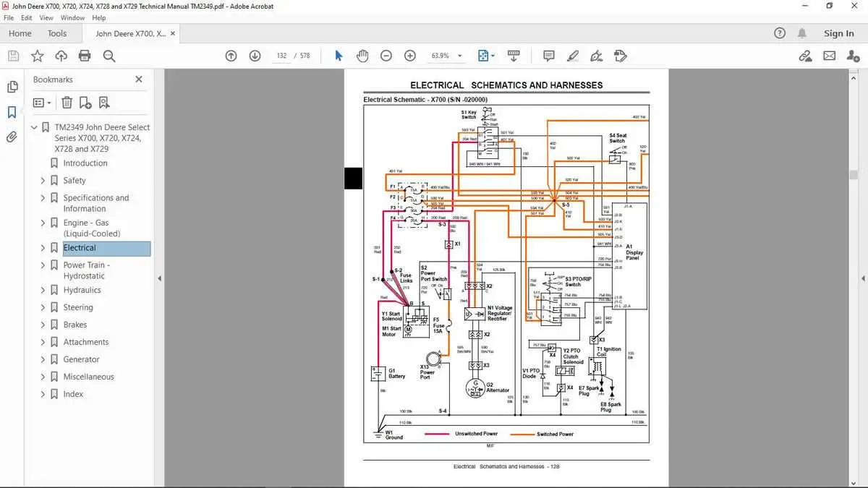868x488 pixels.
Task: Activate the hand pan tool
Action: [362, 56]
